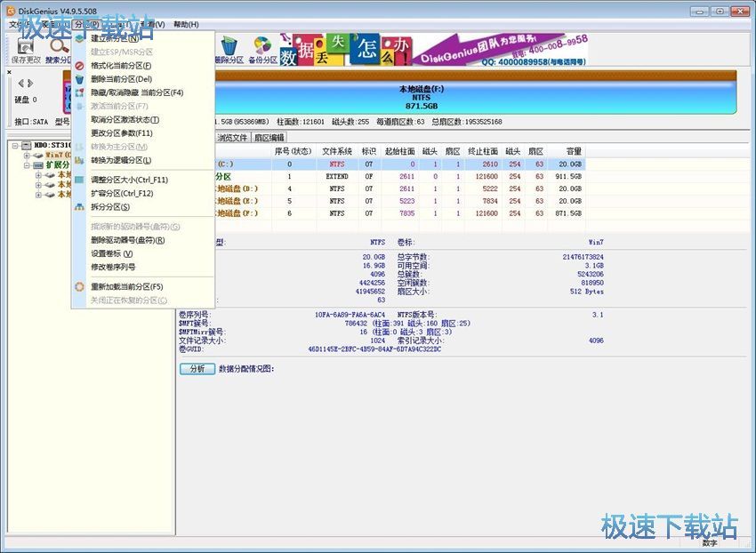Click the 数字 indicator in status bar
The height and width of the screenshot is (553, 756).
[709, 543]
